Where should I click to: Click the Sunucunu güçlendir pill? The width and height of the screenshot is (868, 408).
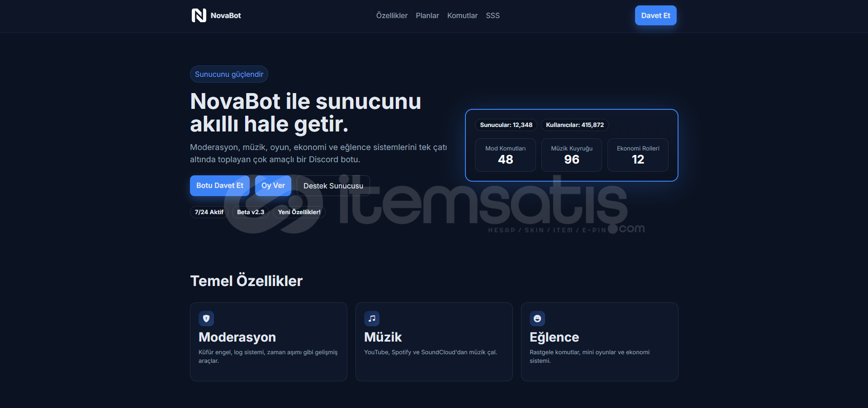tap(229, 74)
